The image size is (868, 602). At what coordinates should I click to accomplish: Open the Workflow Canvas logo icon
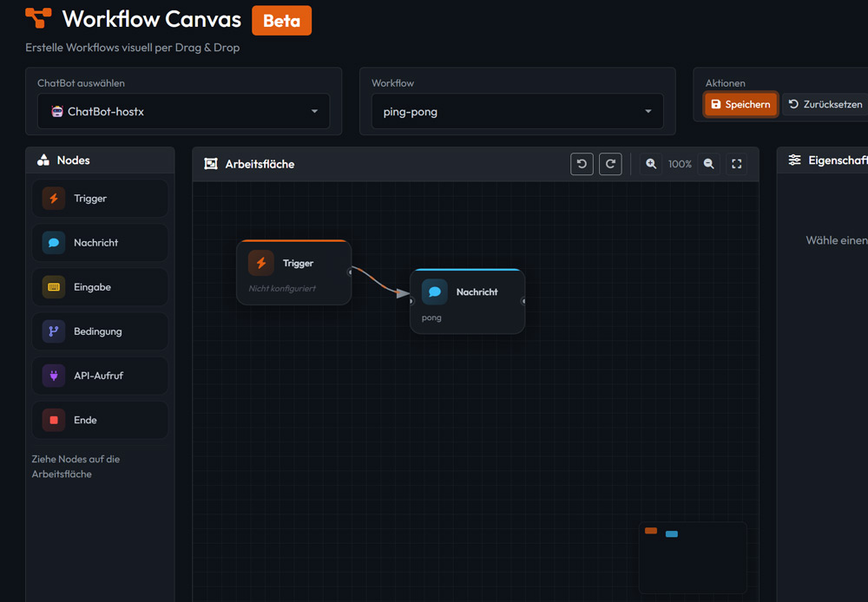[35, 18]
